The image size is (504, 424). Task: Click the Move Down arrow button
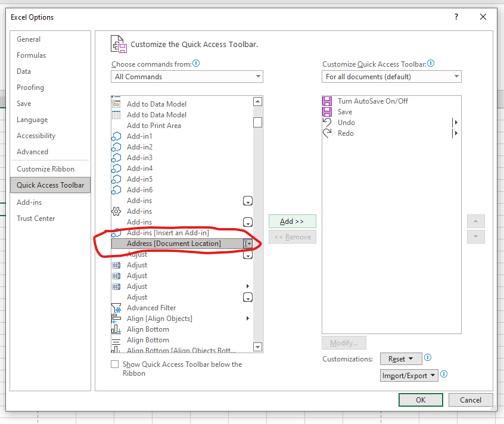click(476, 237)
